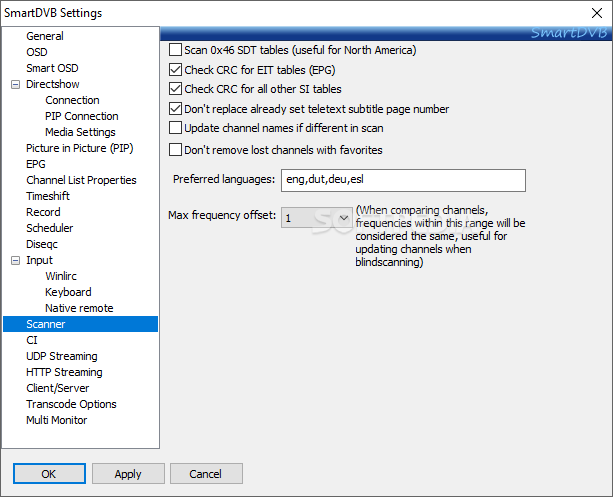Close the SmartDVB Settings window
Image resolution: width=613 pixels, height=497 pixels.
597,13
